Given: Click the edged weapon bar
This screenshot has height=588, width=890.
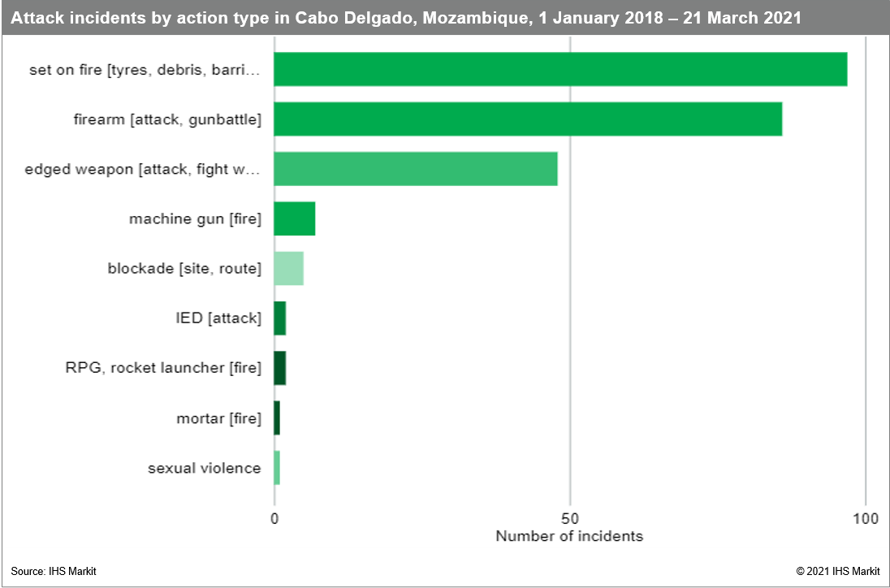Looking at the screenshot, I should point(415,169).
